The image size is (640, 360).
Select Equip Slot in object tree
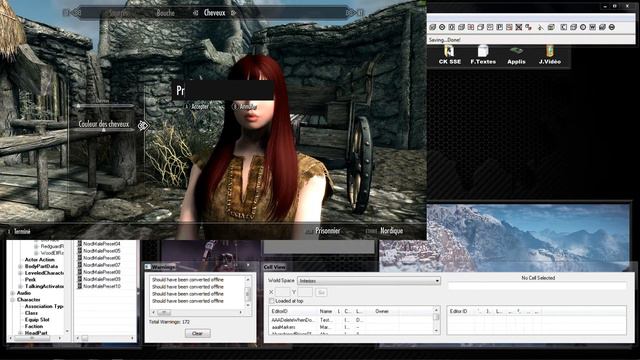click(x=37, y=320)
